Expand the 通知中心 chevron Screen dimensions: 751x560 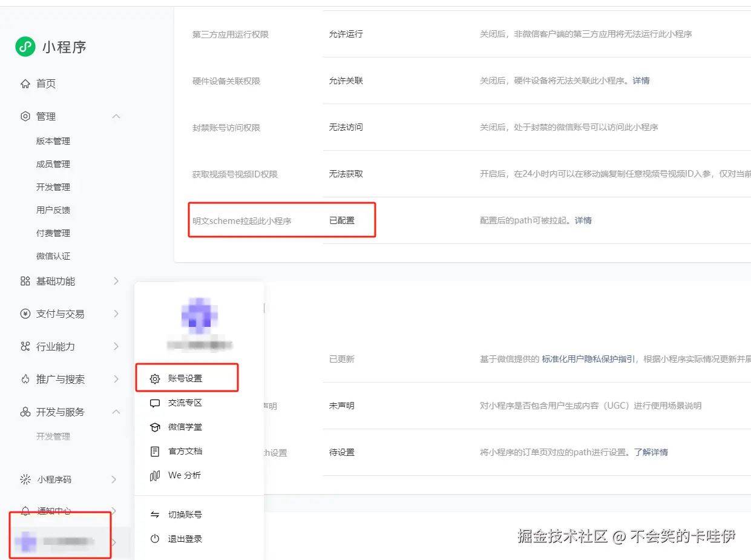[114, 511]
